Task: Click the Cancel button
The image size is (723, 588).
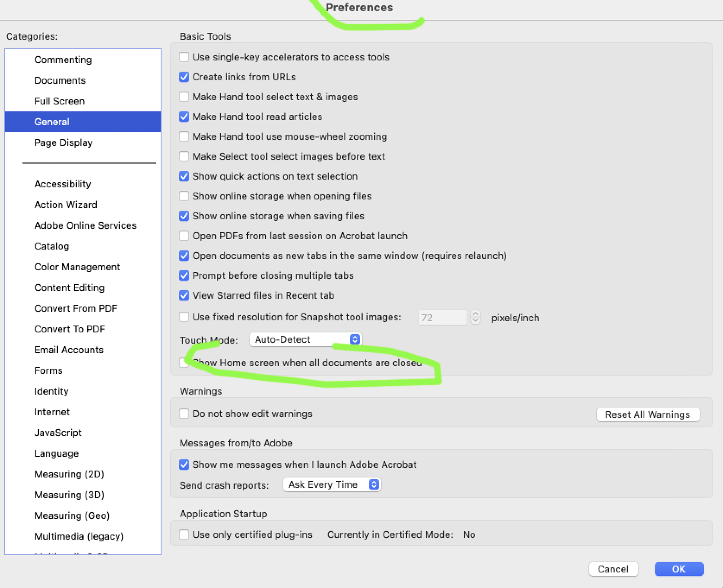Action: point(613,569)
